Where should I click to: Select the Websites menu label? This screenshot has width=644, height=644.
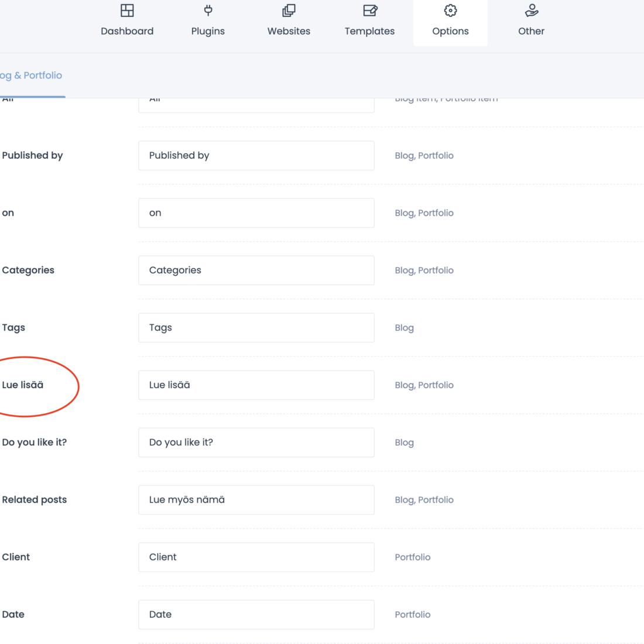(x=289, y=31)
